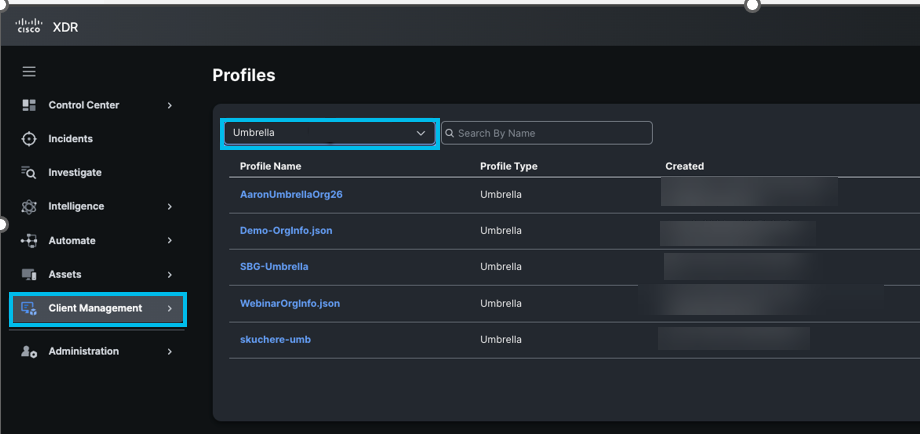Expand the Assets submenu chevron
Screen dimensions: 920x434
pos(170,274)
